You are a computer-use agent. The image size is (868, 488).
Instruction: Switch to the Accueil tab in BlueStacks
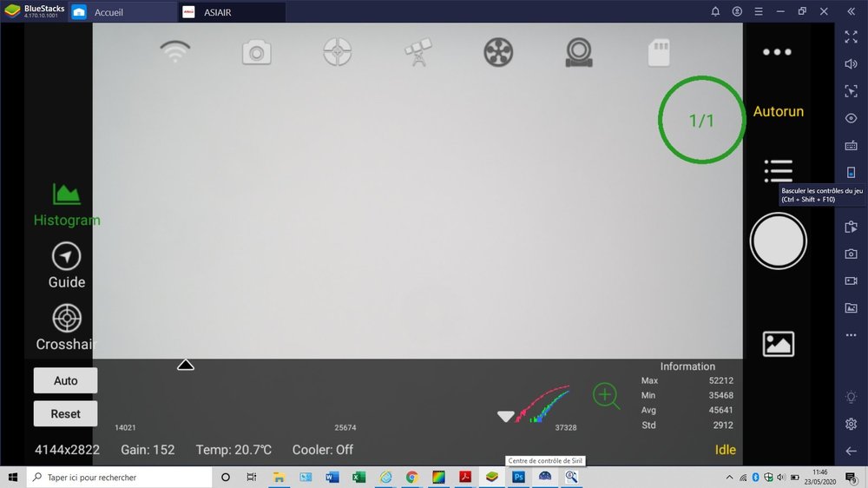click(122, 12)
